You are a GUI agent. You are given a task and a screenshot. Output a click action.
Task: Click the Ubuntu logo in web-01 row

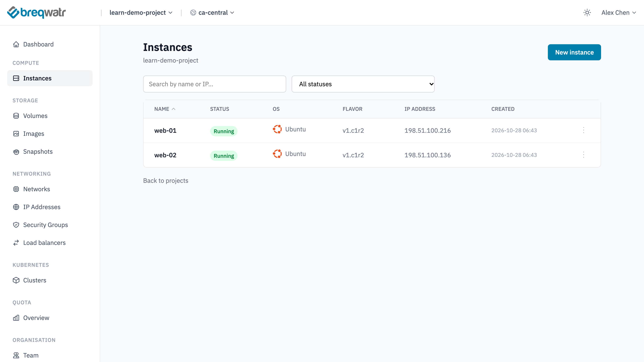[277, 129]
